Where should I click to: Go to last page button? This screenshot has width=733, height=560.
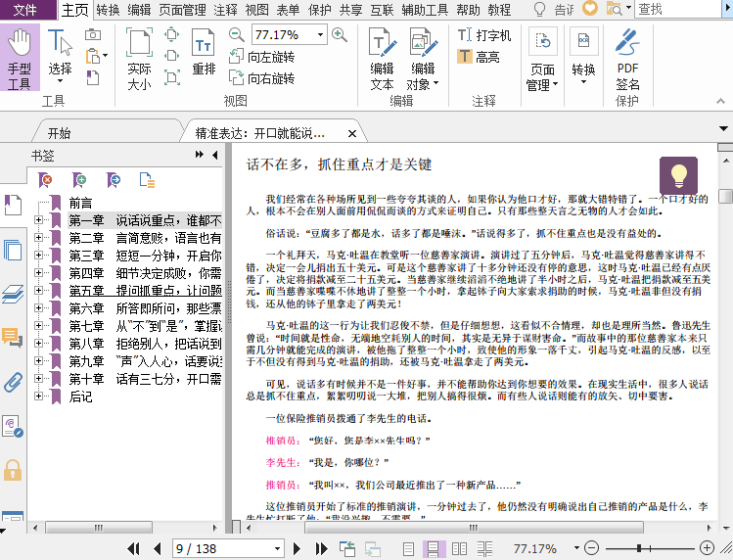[321, 548]
